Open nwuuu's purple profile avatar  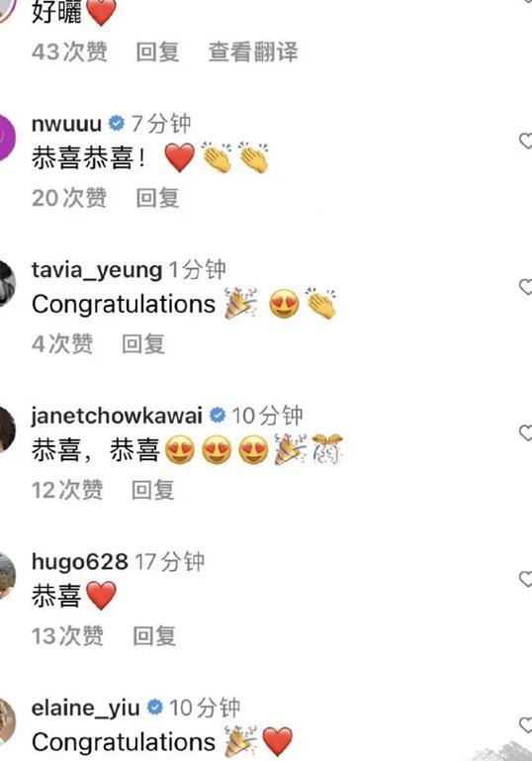pos(7,138)
